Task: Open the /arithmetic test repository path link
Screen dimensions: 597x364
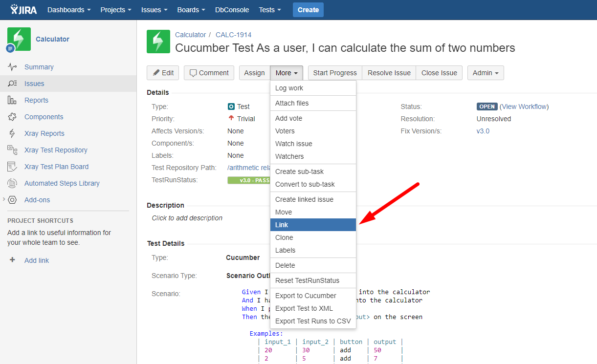Action: 249,168
